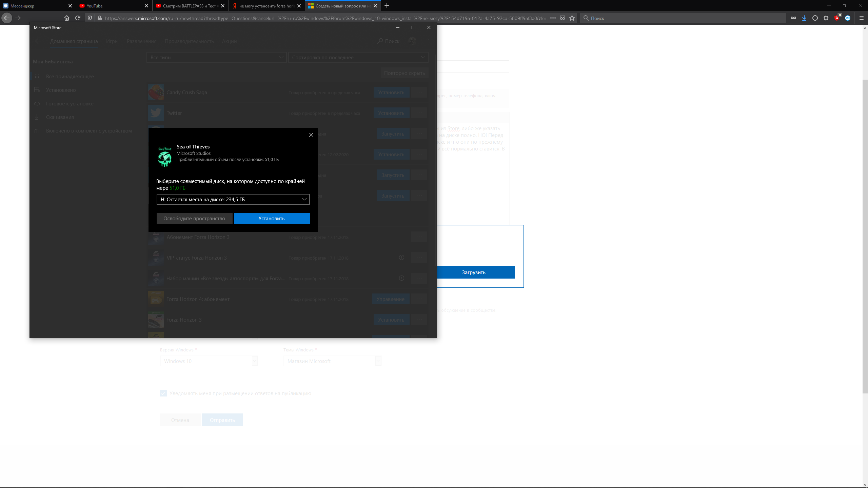Open the Forza Horizon 3 entry
This screenshot has width=868, height=488.
184,319
